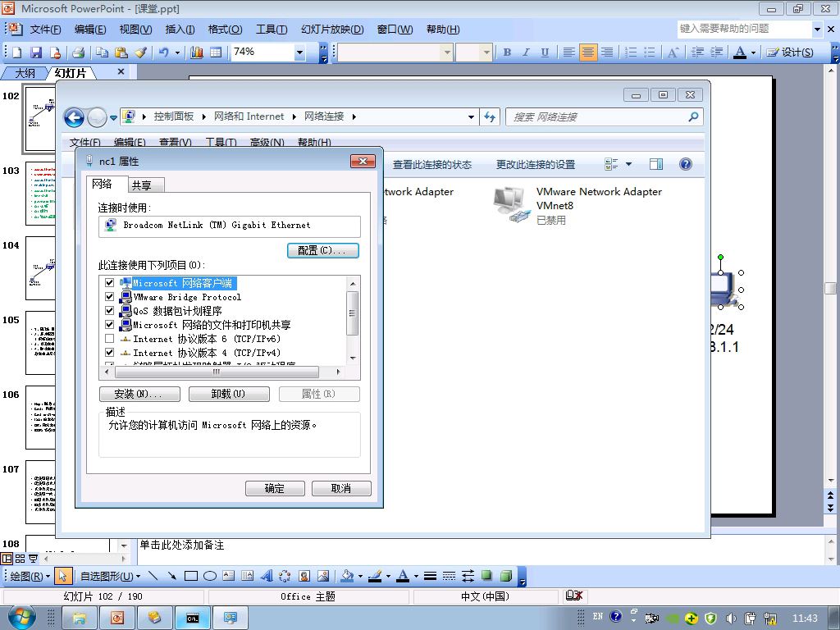Image resolution: width=840 pixels, height=630 pixels.
Task: Open the font size dropdown
Action: click(x=486, y=52)
